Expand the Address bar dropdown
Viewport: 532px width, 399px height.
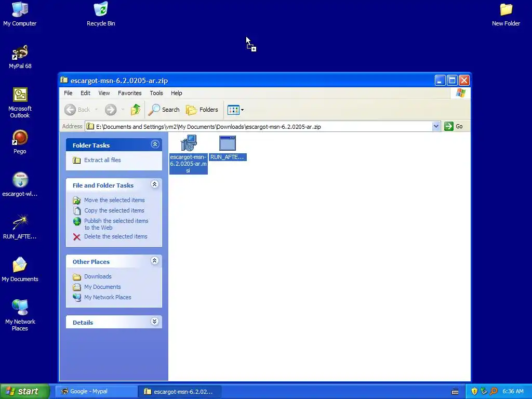pyautogui.click(x=436, y=127)
